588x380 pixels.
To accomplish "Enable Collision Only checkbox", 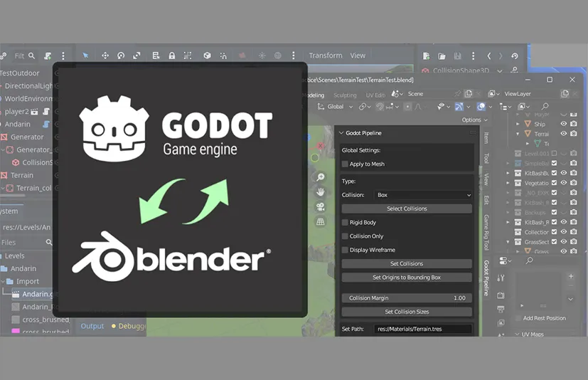I will [345, 236].
